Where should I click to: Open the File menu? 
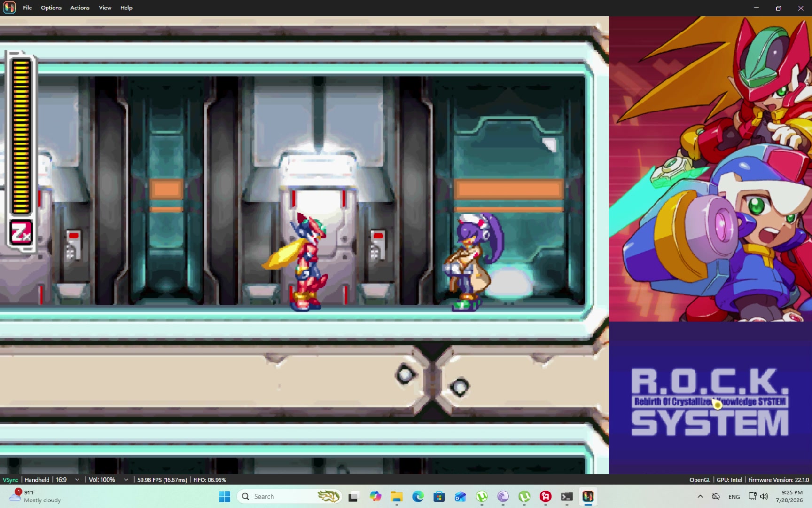[x=28, y=8]
